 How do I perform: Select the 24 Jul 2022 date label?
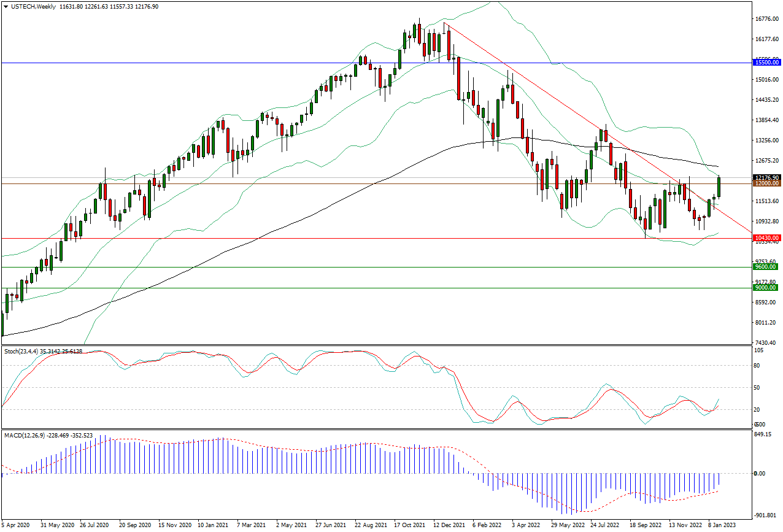tap(604, 526)
